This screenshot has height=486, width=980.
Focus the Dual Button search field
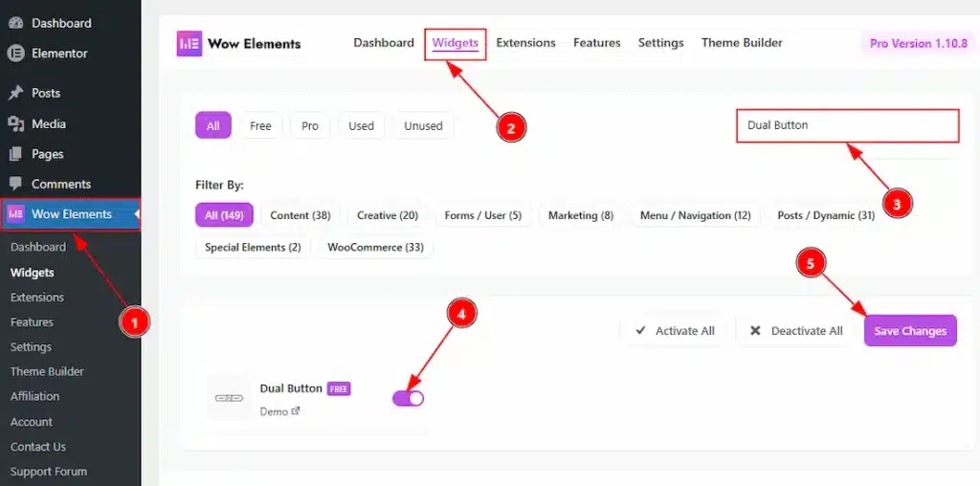coord(846,125)
